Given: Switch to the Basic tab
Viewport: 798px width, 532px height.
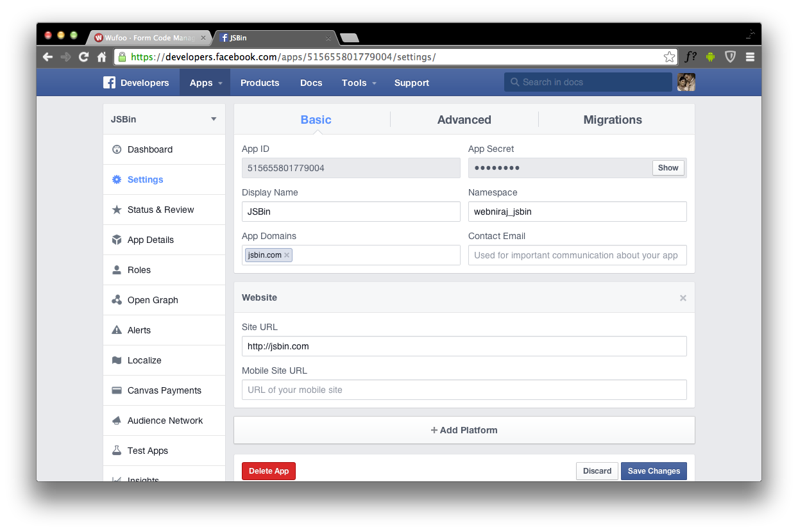Looking at the screenshot, I should (x=316, y=120).
